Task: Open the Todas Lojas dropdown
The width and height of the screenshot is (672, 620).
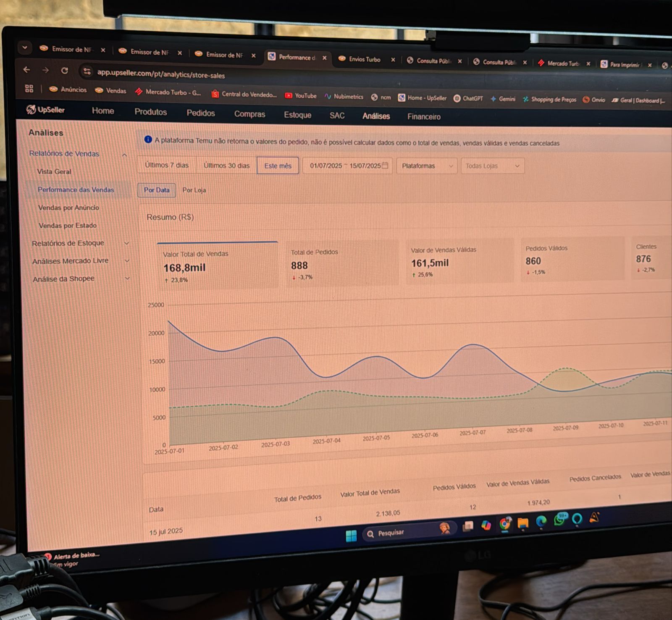Action: pyautogui.click(x=492, y=166)
